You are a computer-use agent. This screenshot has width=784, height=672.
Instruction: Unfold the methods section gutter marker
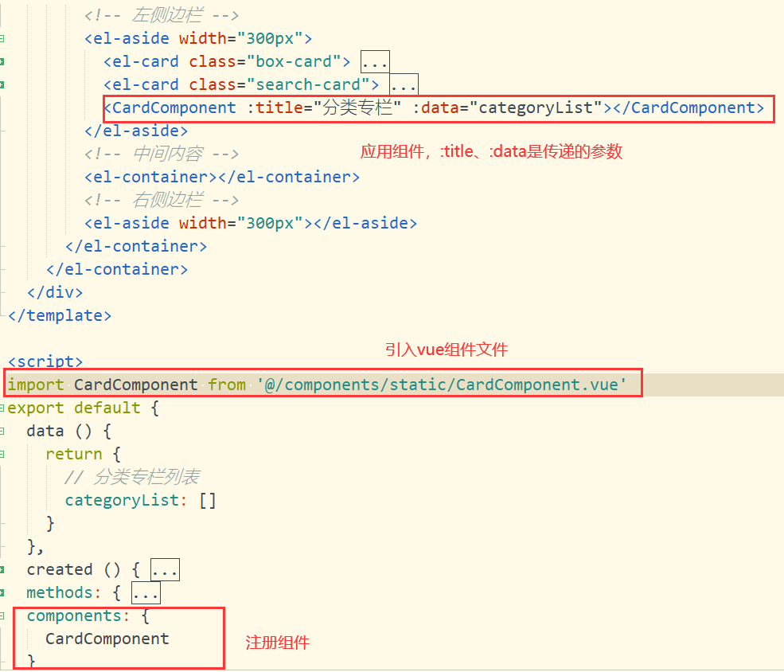tap(2, 592)
